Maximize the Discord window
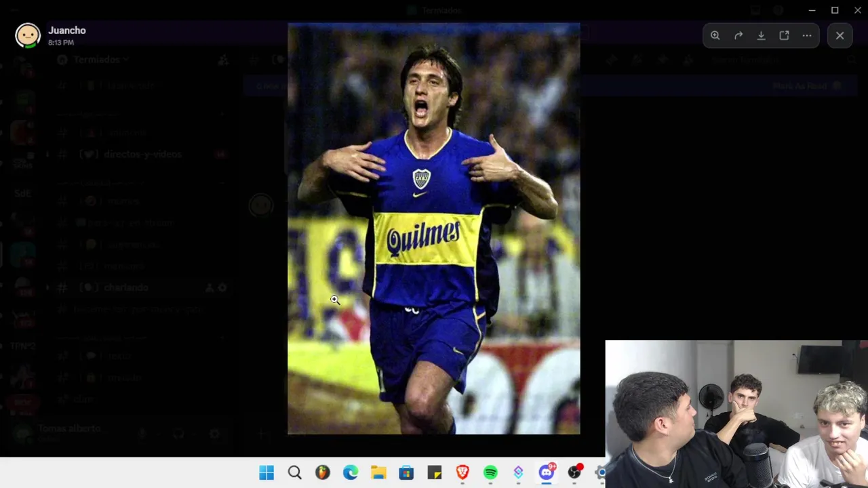868x488 pixels. click(835, 10)
